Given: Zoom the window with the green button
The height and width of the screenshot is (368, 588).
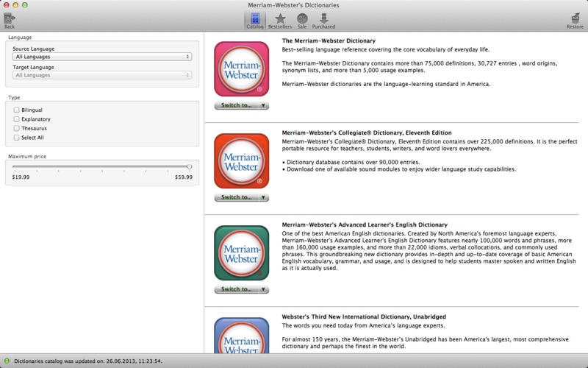Looking at the screenshot, I should 25,5.
